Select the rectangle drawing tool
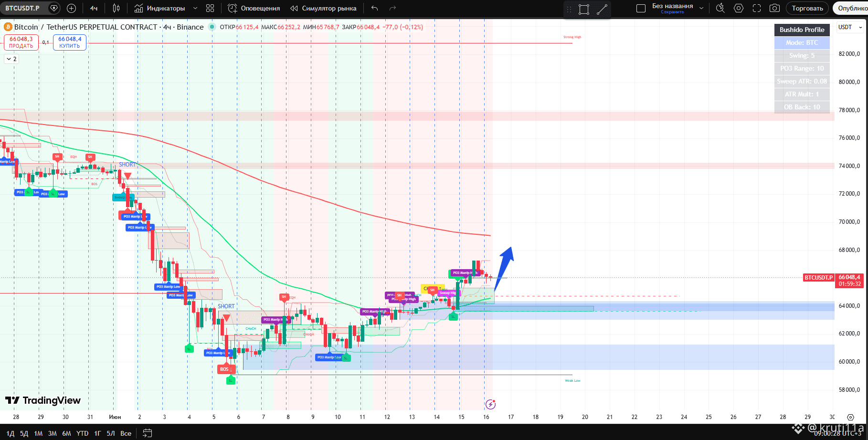 [x=584, y=10]
